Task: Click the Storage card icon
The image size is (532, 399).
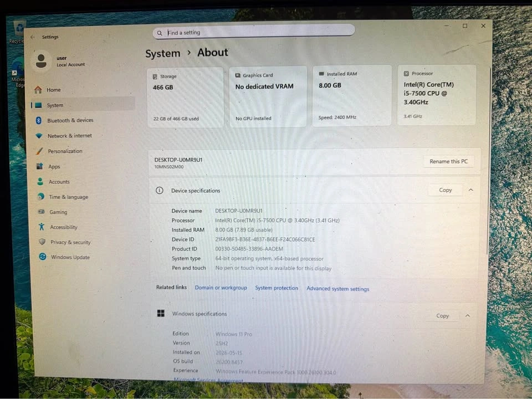Action: click(x=155, y=76)
